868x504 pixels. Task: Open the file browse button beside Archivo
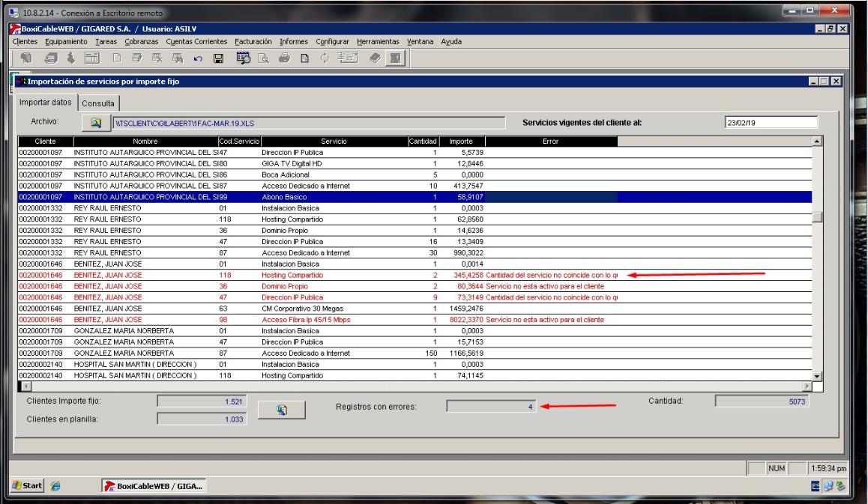pos(95,123)
